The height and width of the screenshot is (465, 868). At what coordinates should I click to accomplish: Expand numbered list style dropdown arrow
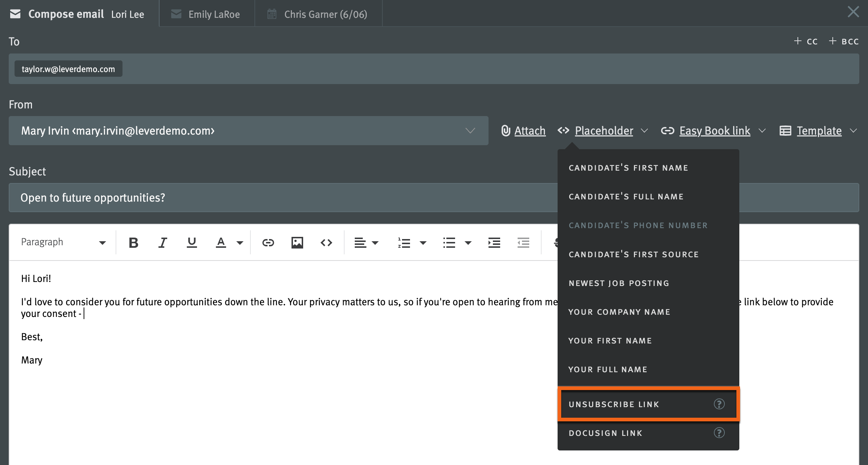(x=423, y=243)
